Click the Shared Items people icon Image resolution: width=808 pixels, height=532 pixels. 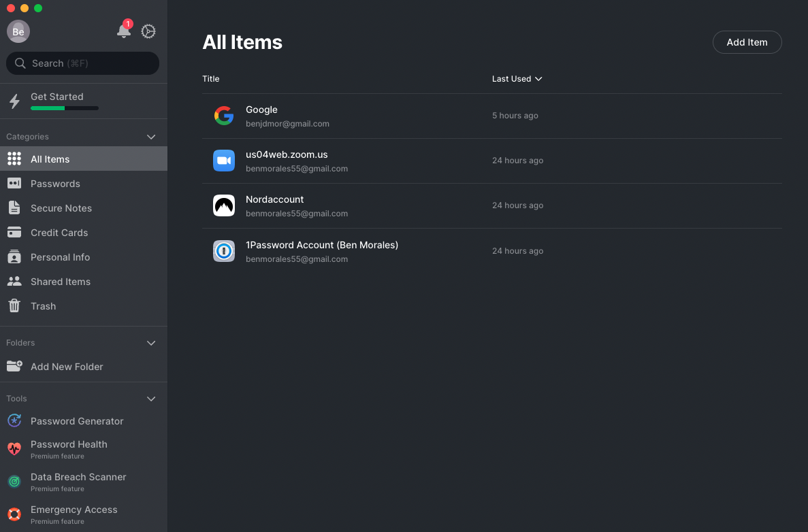point(14,281)
